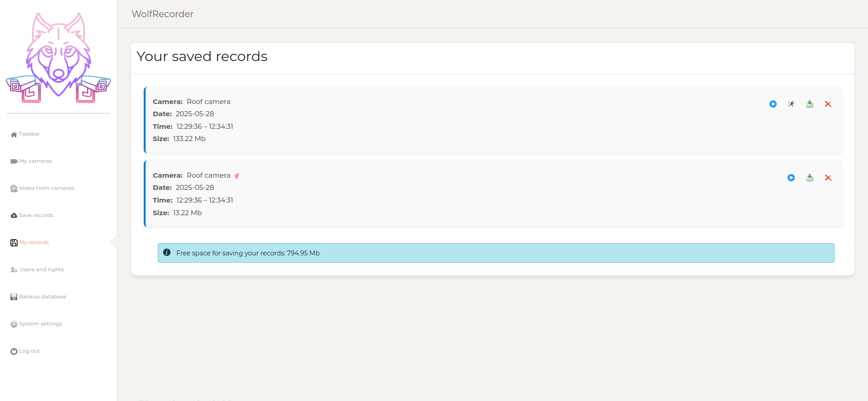Delete the first Roof camera record
Viewport: 868px width, 401px height.
tap(828, 104)
